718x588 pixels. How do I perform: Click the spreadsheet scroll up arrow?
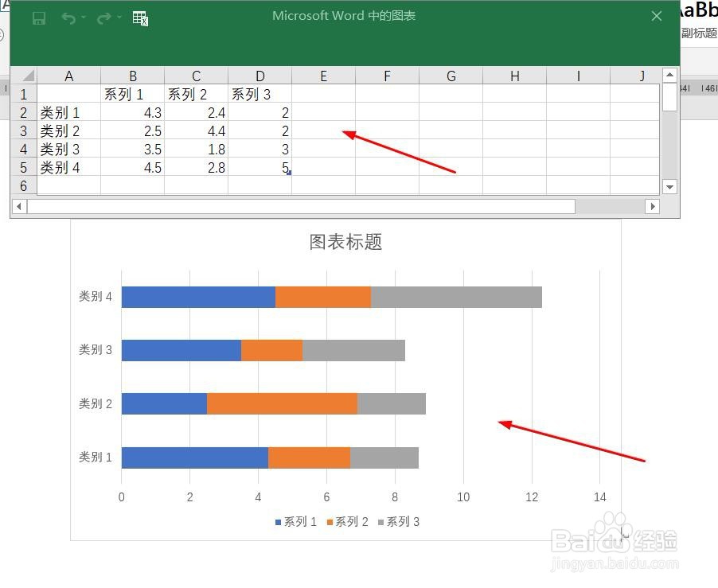669,75
